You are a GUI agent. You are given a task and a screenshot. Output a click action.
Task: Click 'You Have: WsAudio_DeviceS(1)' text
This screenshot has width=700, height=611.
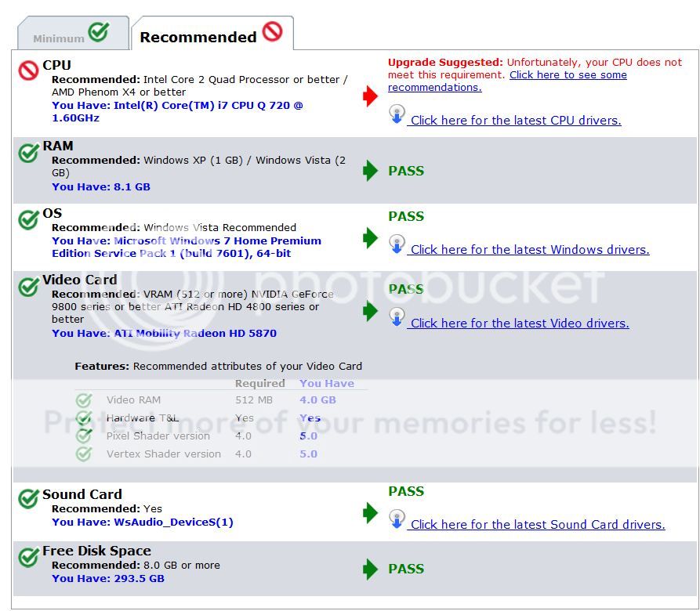coord(143,522)
